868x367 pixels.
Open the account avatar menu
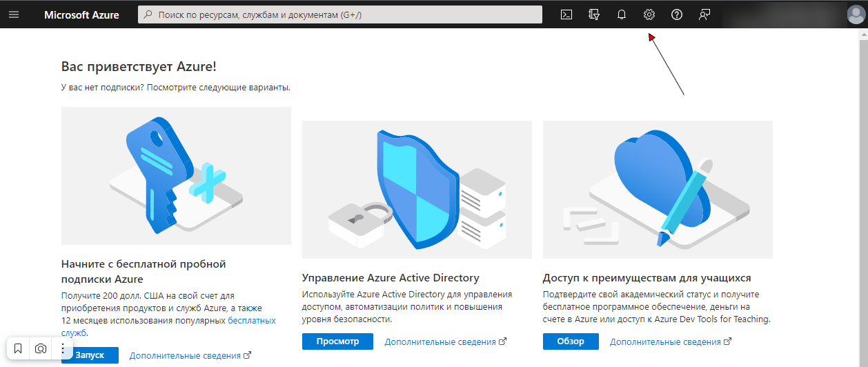click(x=856, y=14)
